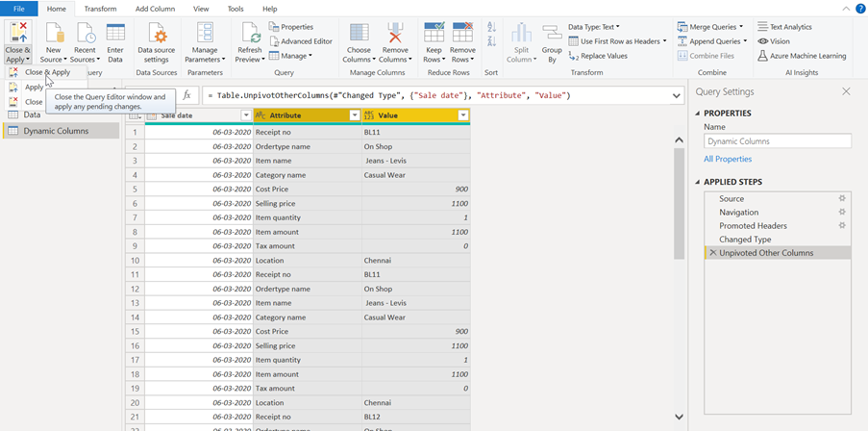Open the Promoted Headers step settings gear
This screenshot has height=431, width=868.
[842, 225]
